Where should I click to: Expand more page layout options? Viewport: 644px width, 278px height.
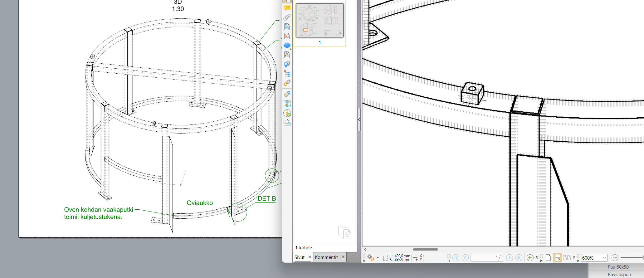(x=574, y=258)
